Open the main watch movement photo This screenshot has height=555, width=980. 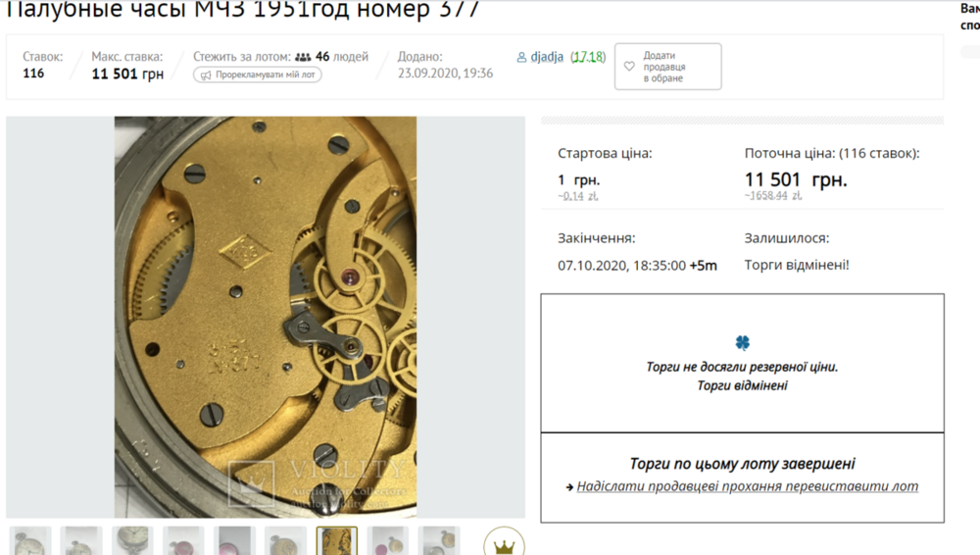coord(266,317)
